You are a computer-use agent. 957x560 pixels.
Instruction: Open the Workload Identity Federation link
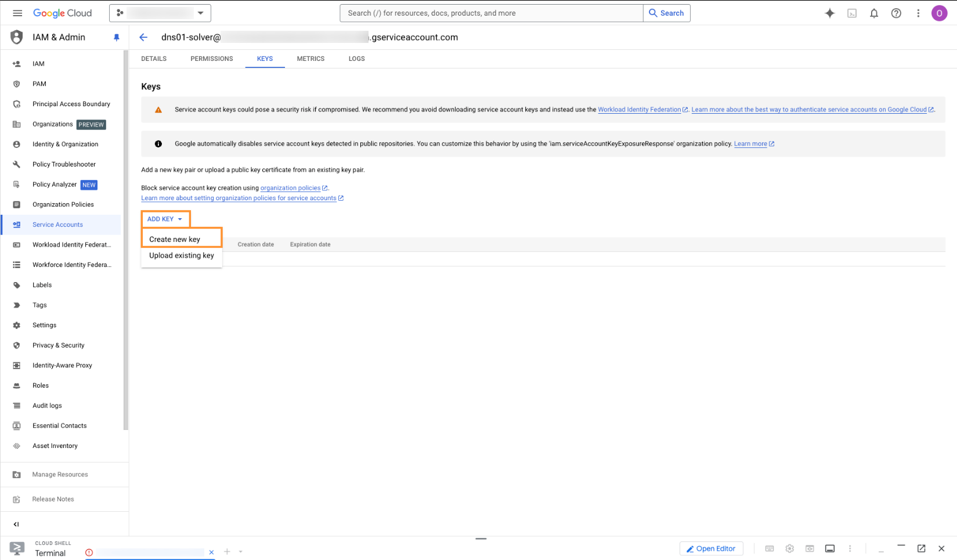coord(639,110)
